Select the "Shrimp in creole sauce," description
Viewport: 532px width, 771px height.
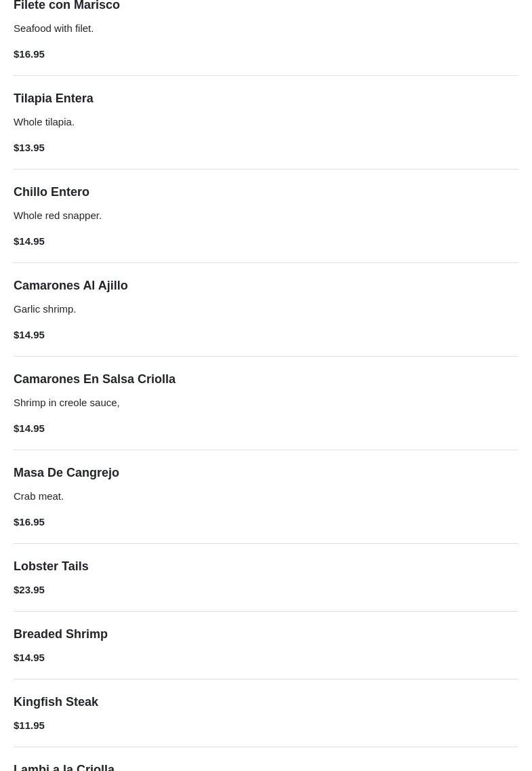66,402
